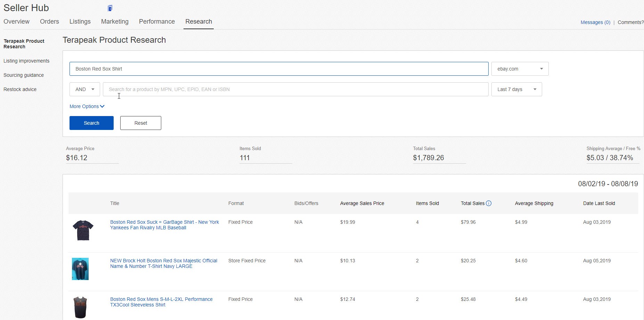Click the $79.96 total sales cell
Image resolution: width=644 pixels, height=320 pixels.
click(468, 222)
